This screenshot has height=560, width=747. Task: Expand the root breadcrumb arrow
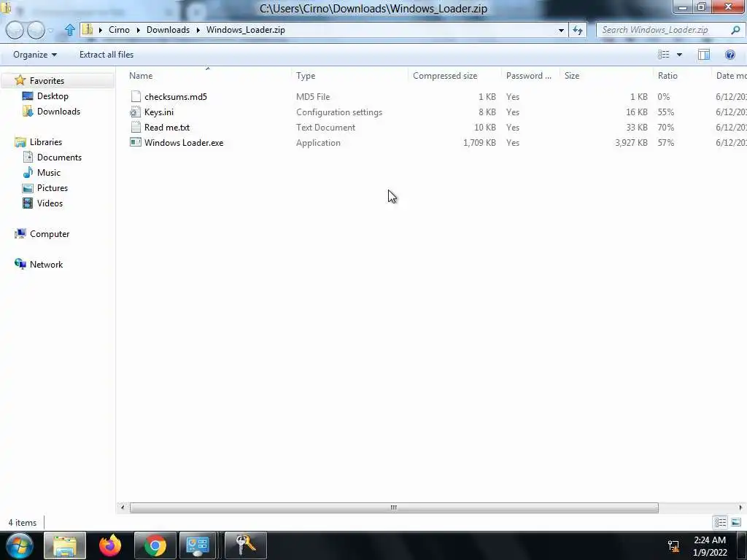click(101, 30)
